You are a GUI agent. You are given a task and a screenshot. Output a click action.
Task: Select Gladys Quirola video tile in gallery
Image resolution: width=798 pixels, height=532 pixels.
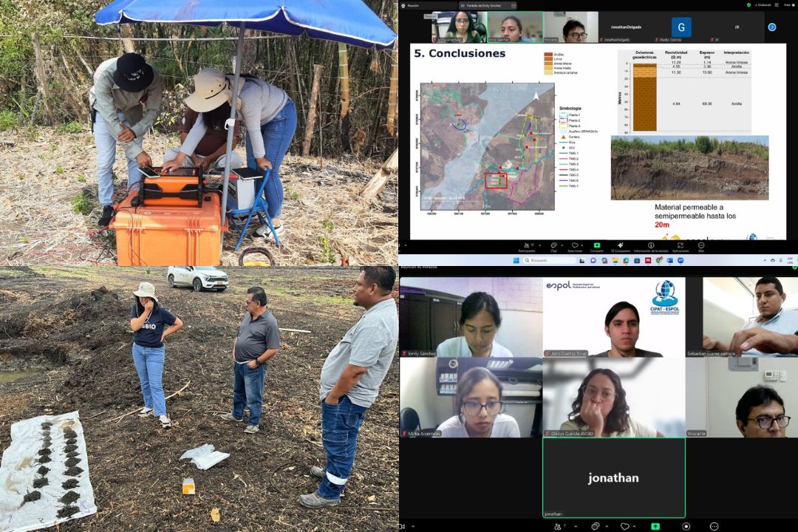pyautogui.click(x=614, y=397)
